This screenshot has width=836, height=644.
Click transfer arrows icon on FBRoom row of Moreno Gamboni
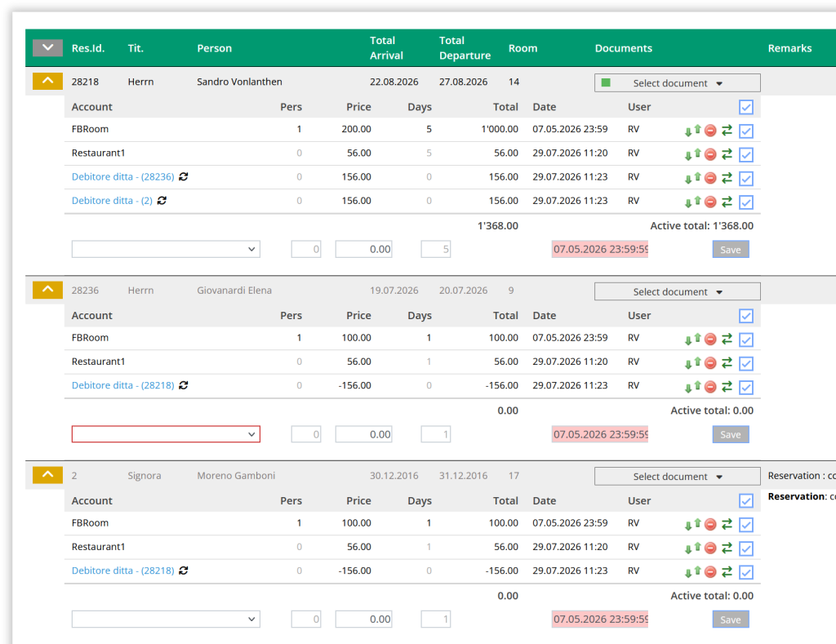[727, 524]
